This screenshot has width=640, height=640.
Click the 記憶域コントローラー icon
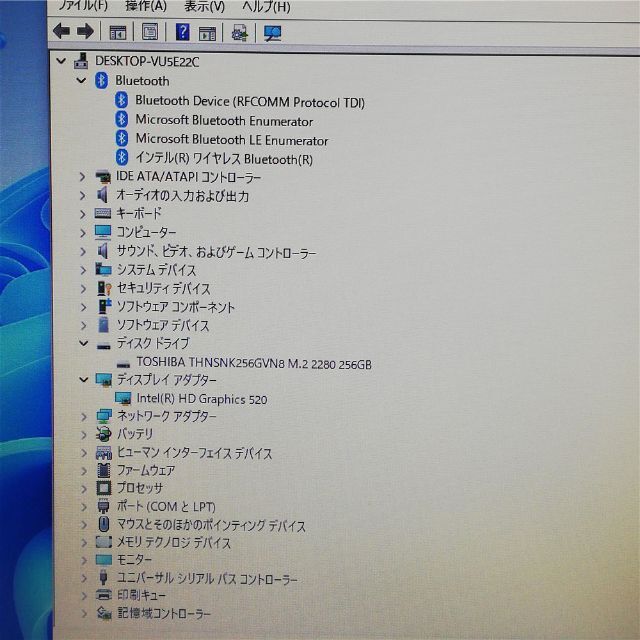tap(104, 613)
